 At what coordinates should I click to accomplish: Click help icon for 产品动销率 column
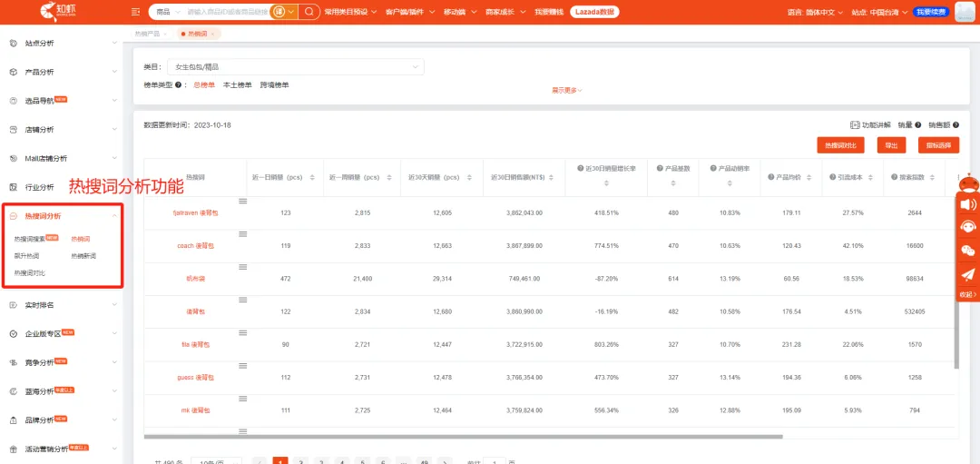pyautogui.click(x=713, y=169)
